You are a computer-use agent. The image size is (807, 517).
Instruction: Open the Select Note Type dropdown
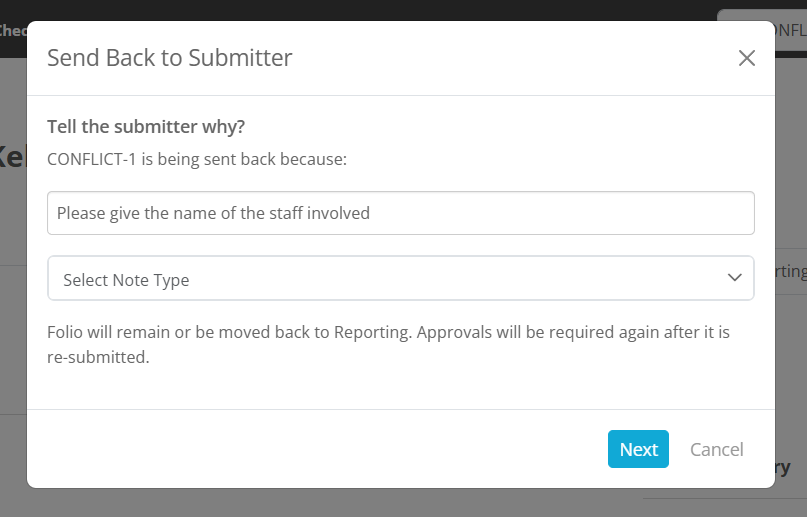401,278
